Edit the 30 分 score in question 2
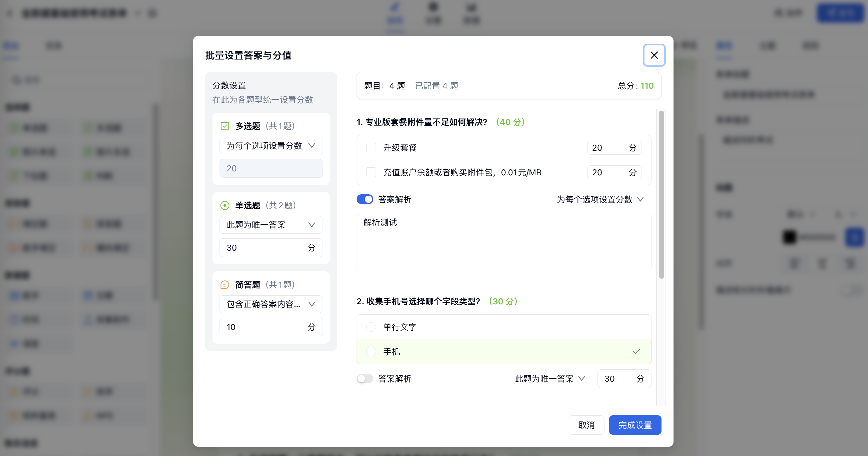This screenshot has width=868, height=456. [624, 379]
